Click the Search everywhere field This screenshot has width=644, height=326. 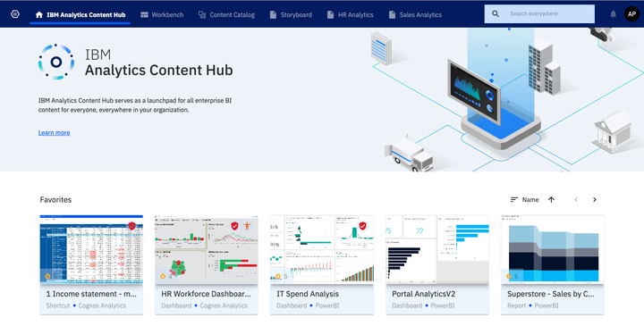(x=539, y=14)
